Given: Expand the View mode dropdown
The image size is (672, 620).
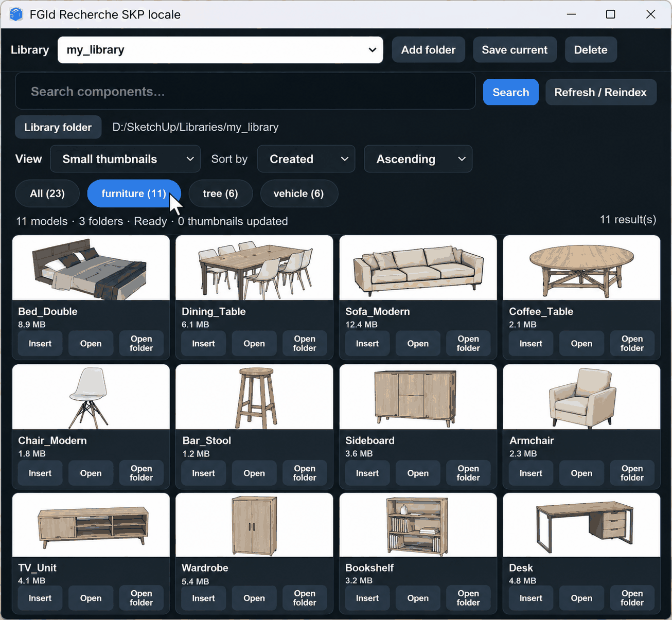Looking at the screenshot, I should 125,159.
